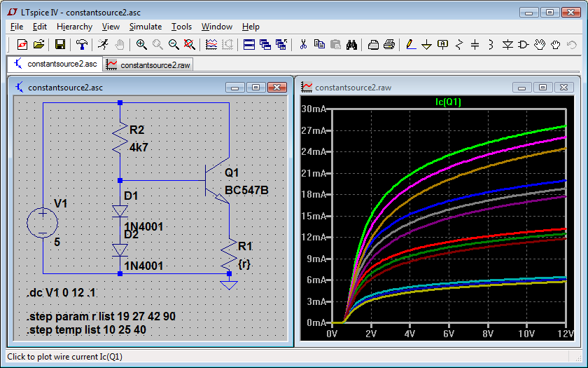
Task: Click the 4k7 resistor value label
Action: [139, 148]
